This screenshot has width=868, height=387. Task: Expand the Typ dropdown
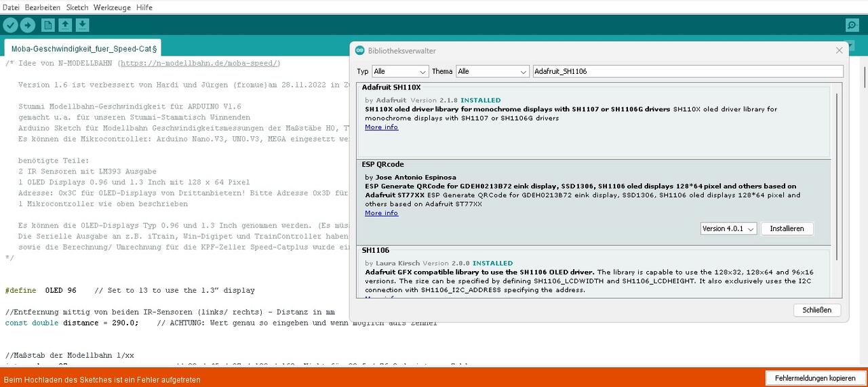click(x=400, y=71)
